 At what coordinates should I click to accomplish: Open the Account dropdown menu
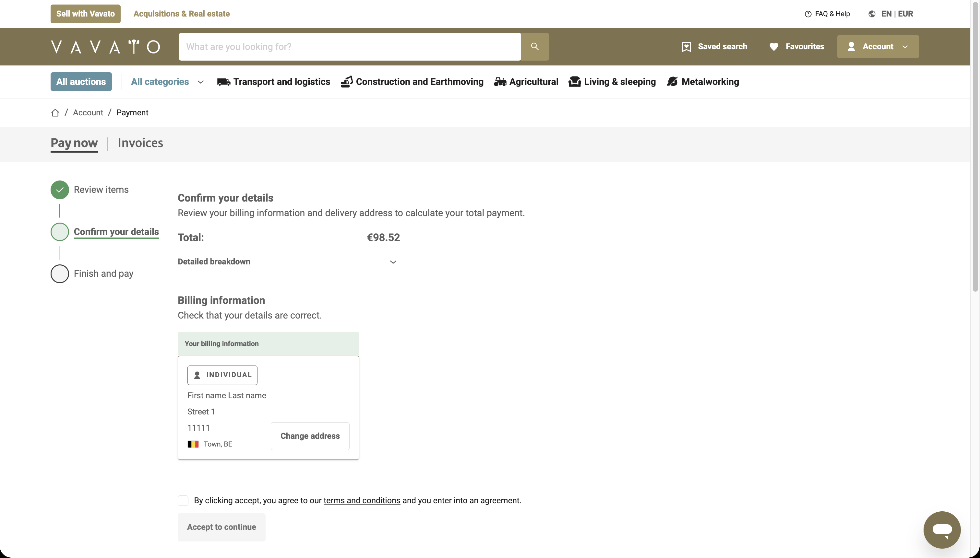pos(878,47)
